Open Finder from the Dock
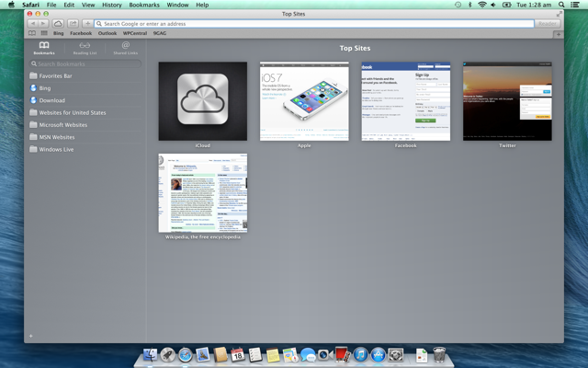This screenshot has height=368, width=588. tap(150, 354)
